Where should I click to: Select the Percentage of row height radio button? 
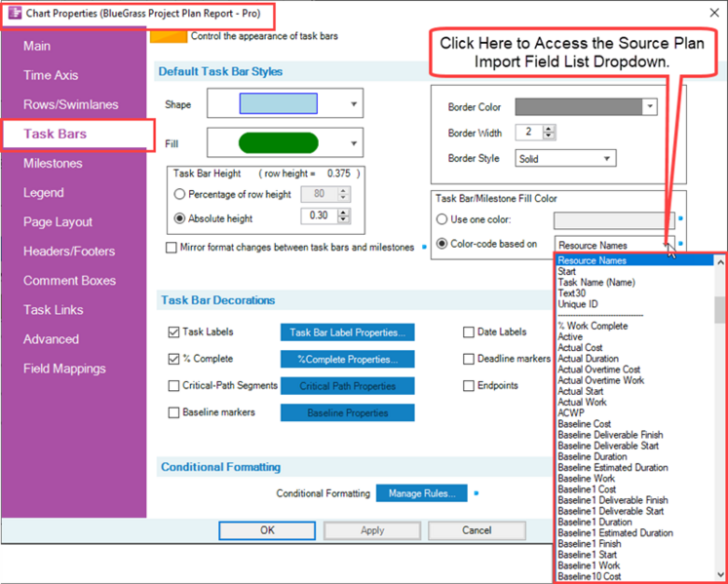pyautogui.click(x=179, y=194)
